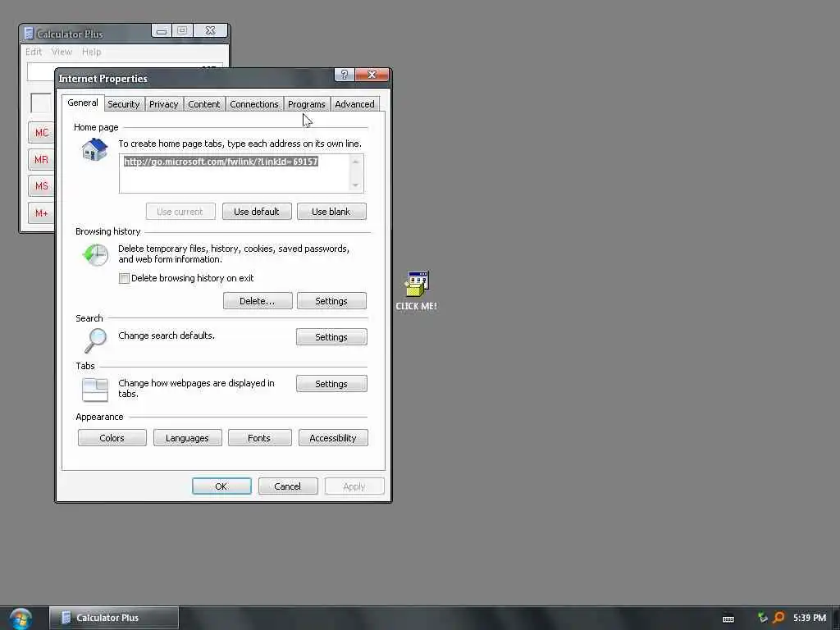Close the Calculator Plus window
Viewport: 840px width, 630px height.
pyautogui.click(x=210, y=30)
